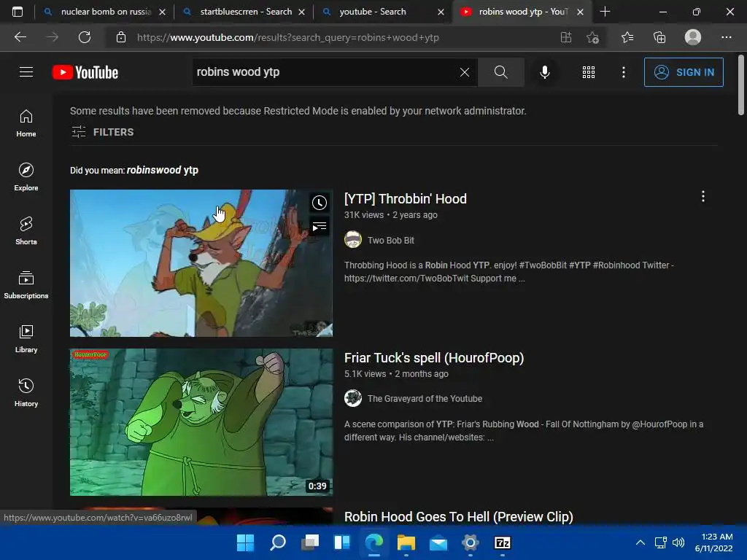The image size is (747, 560).
Task: Open the Edge profile avatar
Action: tap(693, 37)
